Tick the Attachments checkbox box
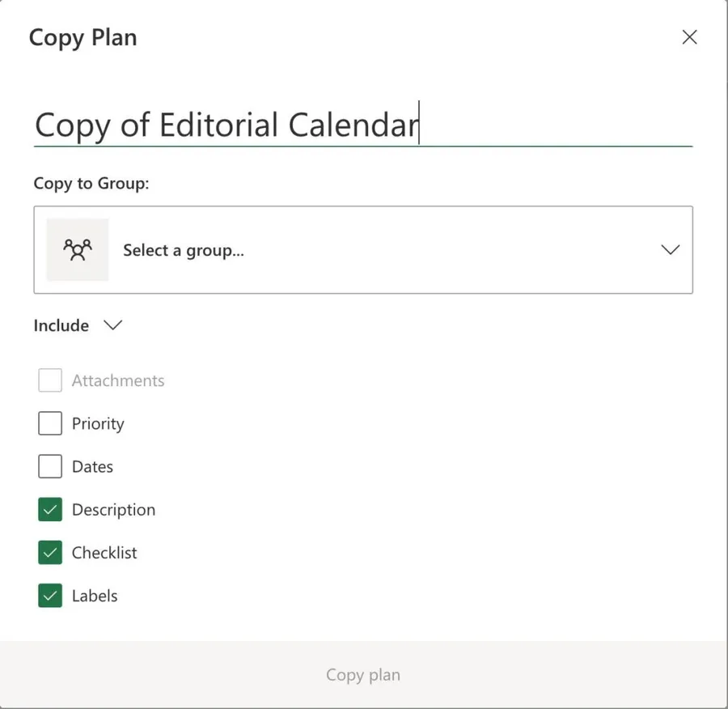This screenshot has width=728, height=709. [x=50, y=380]
